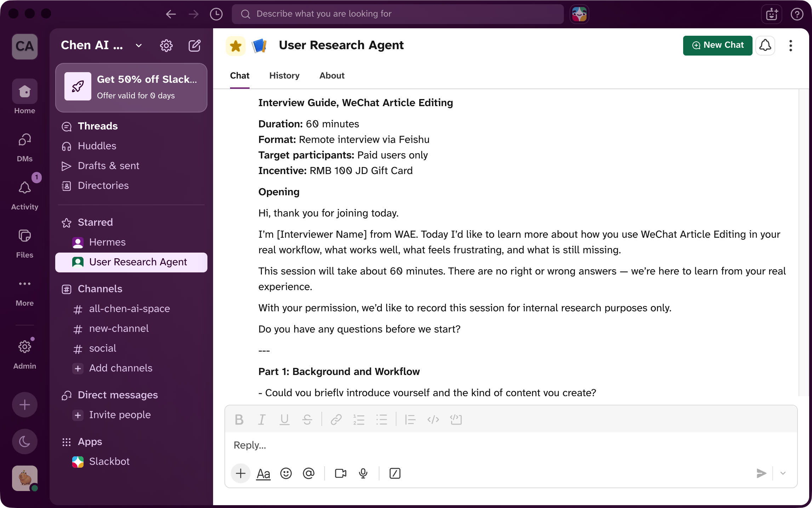Select the CA workspace tile

pos(25,46)
